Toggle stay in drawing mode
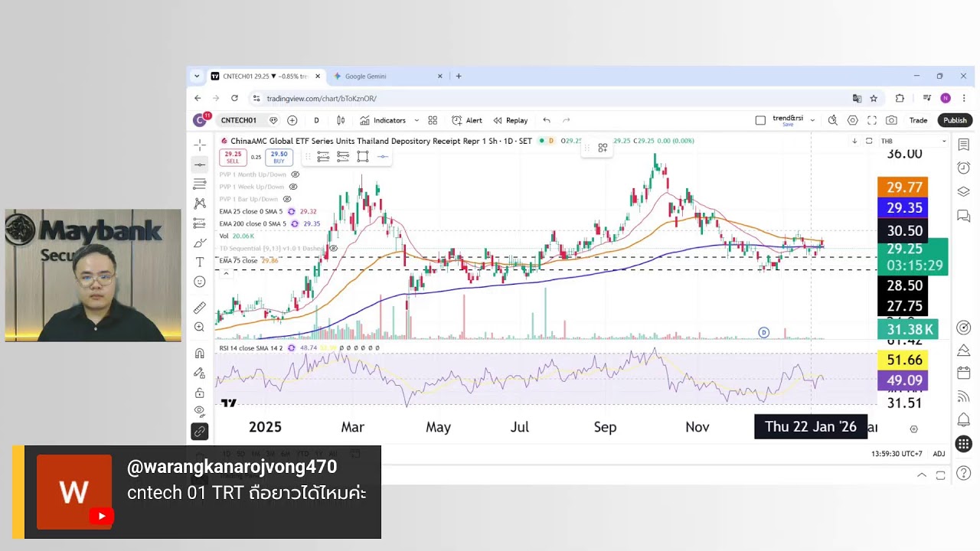The width and height of the screenshot is (980, 551). [200, 373]
